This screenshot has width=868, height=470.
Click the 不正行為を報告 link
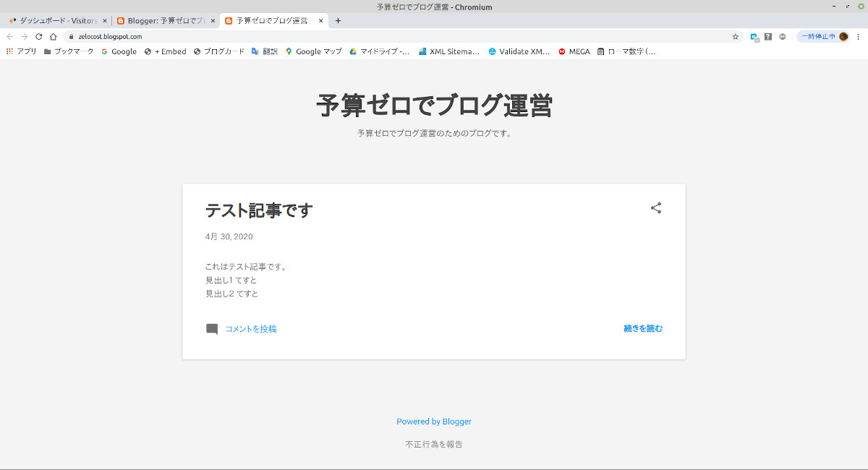pos(434,444)
